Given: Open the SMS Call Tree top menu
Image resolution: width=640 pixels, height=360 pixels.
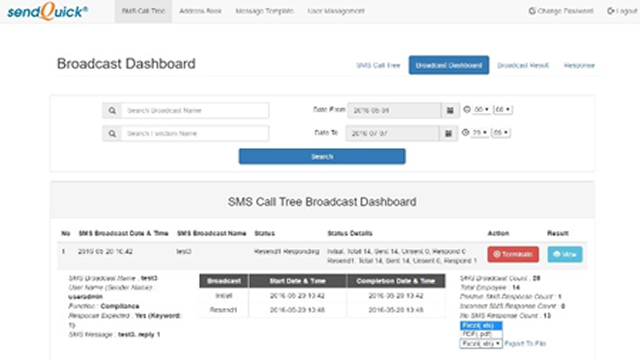Looking at the screenshot, I should (143, 11).
